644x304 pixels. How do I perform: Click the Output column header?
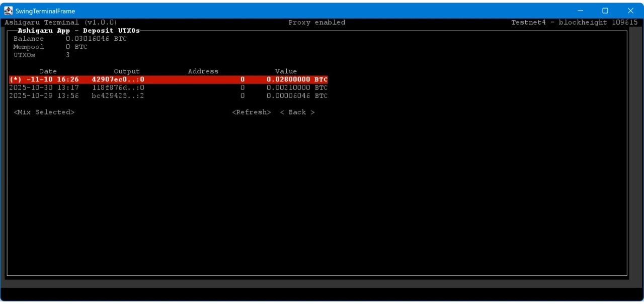point(127,71)
